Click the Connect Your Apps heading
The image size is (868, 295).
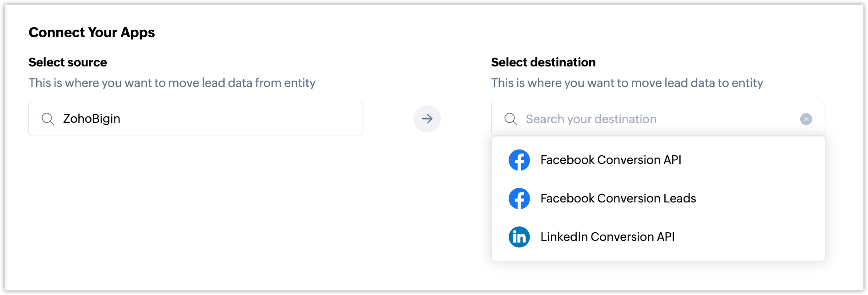pyautogui.click(x=92, y=33)
